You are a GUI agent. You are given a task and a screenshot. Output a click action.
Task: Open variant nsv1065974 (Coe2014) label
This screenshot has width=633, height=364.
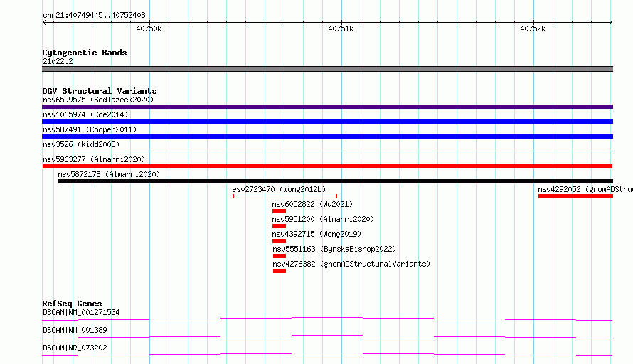[85, 114]
